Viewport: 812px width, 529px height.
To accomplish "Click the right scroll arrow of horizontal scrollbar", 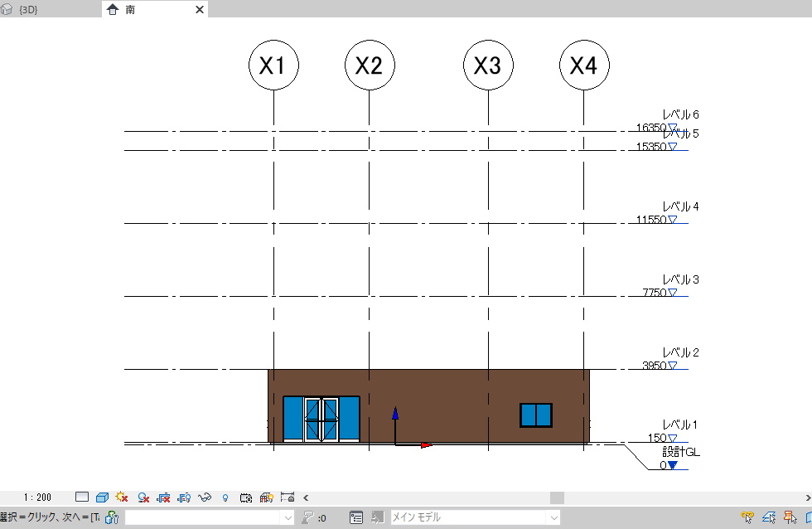I will [x=808, y=498].
